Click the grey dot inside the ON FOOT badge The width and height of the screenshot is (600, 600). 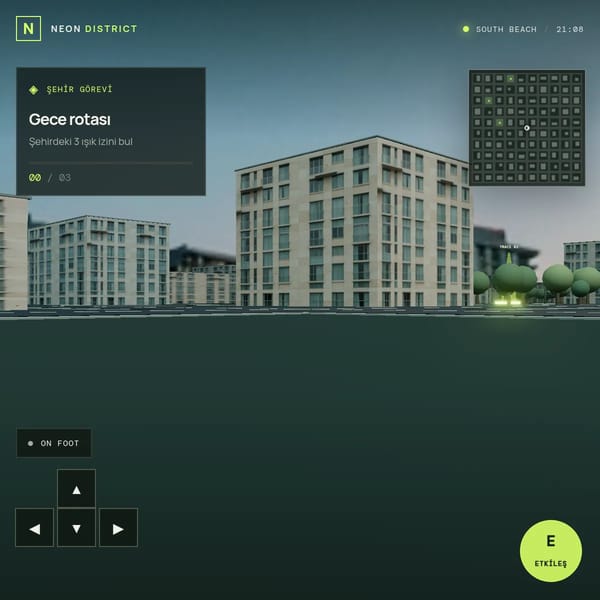click(31, 443)
